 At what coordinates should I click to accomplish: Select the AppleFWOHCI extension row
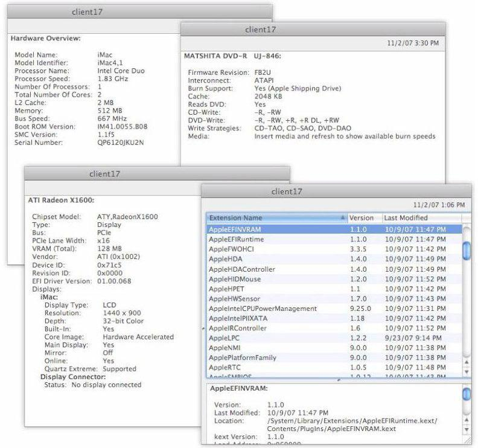tap(272, 249)
